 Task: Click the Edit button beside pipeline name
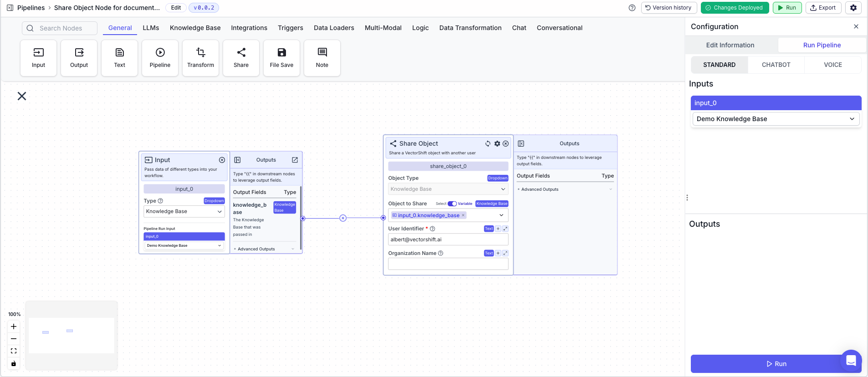pyautogui.click(x=176, y=8)
